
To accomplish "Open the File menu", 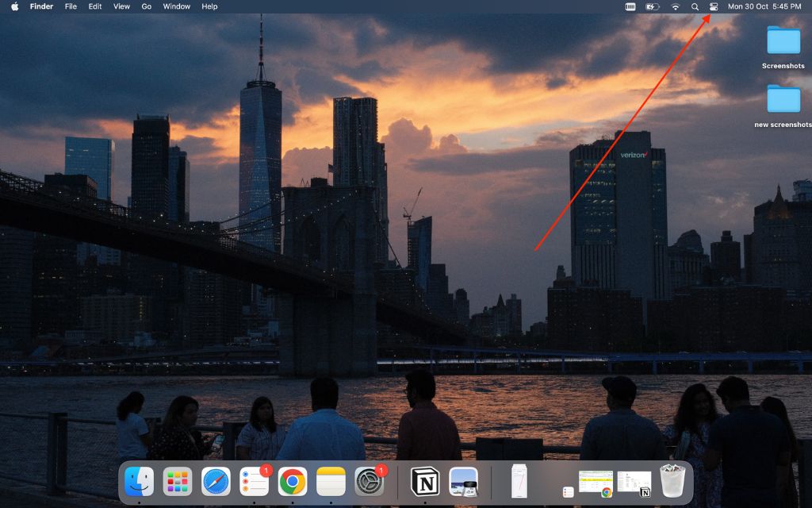I will [71, 6].
